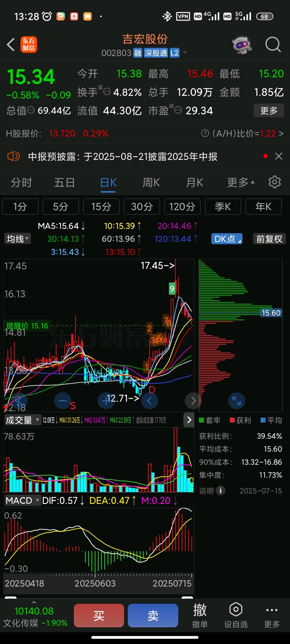The image size is (290, 644).
Task: Move chart left with single arrow button
Action: coord(150,401)
